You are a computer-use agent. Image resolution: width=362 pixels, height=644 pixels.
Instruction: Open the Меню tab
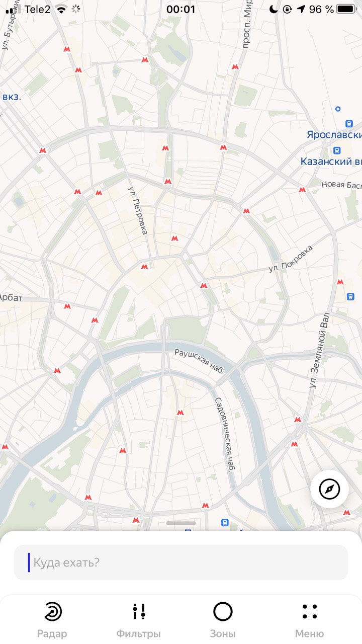pos(309,620)
